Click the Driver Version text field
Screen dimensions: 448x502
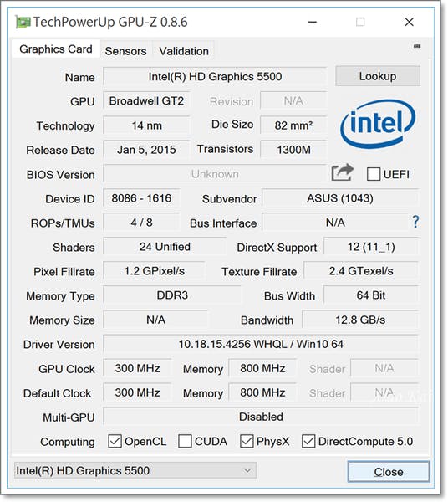tap(261, 344)
